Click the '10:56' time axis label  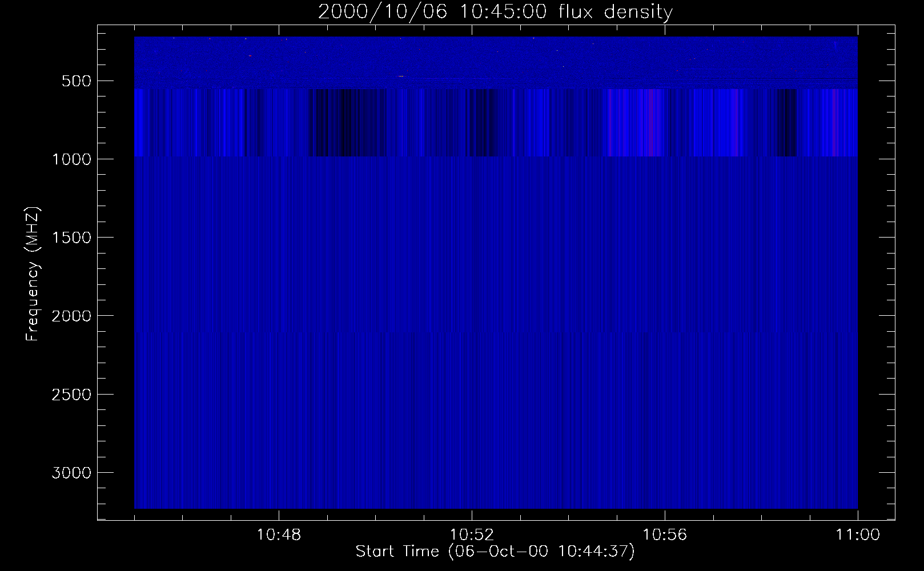pyautogui.click(x=665, y=535)
